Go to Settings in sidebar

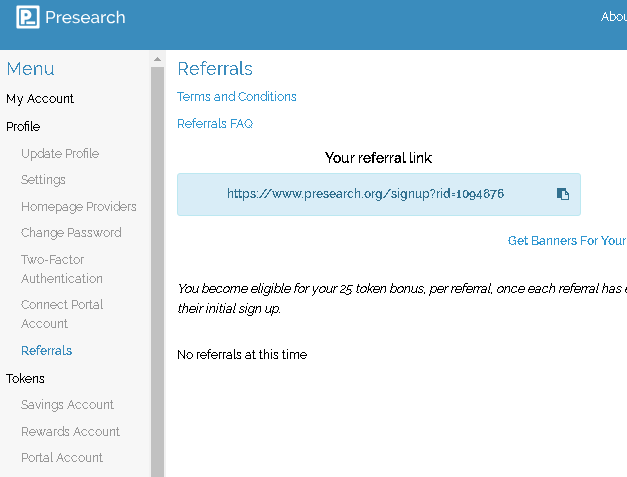tap(43, 180)
